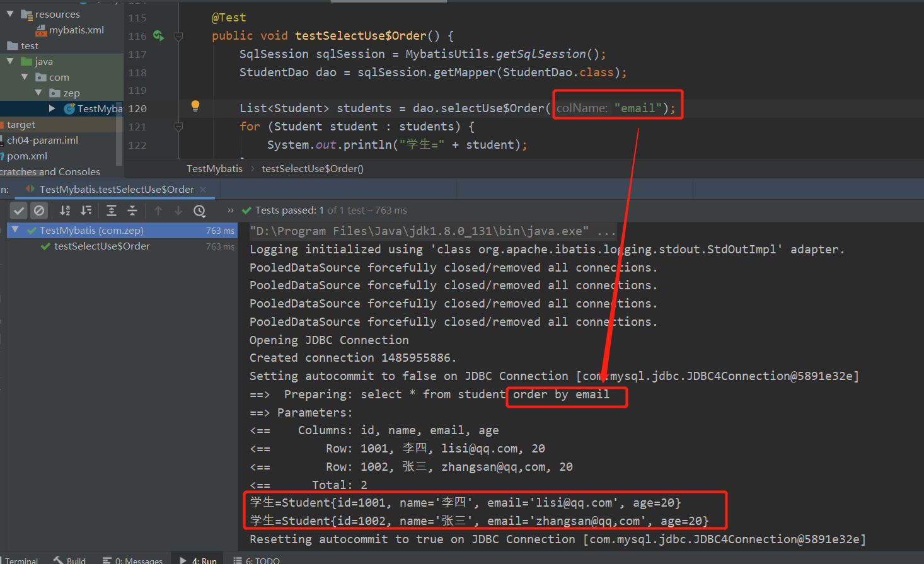924x564 pixels.
Task: Open mybatis.xml file
Action: click(x=76, y=30)
